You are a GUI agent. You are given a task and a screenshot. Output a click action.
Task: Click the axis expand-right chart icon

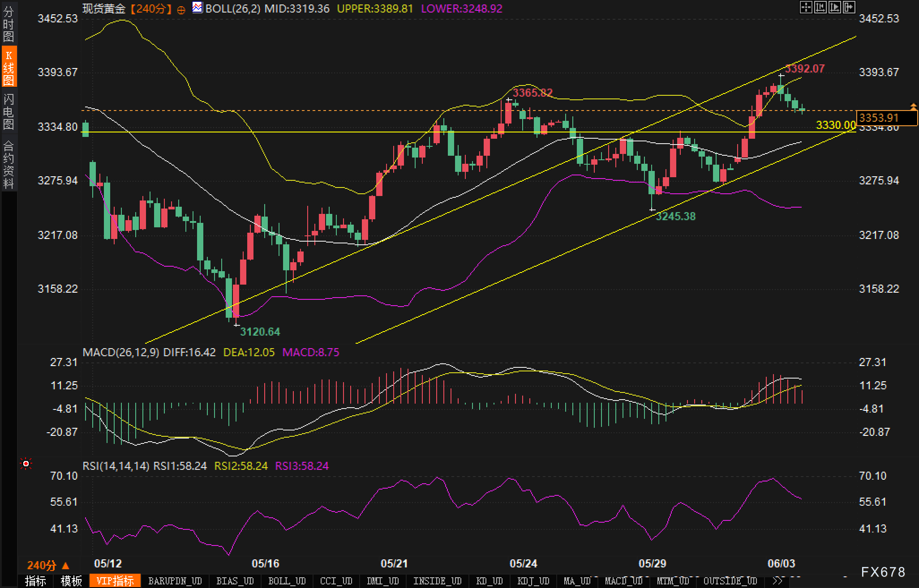(x=835, y=7)
